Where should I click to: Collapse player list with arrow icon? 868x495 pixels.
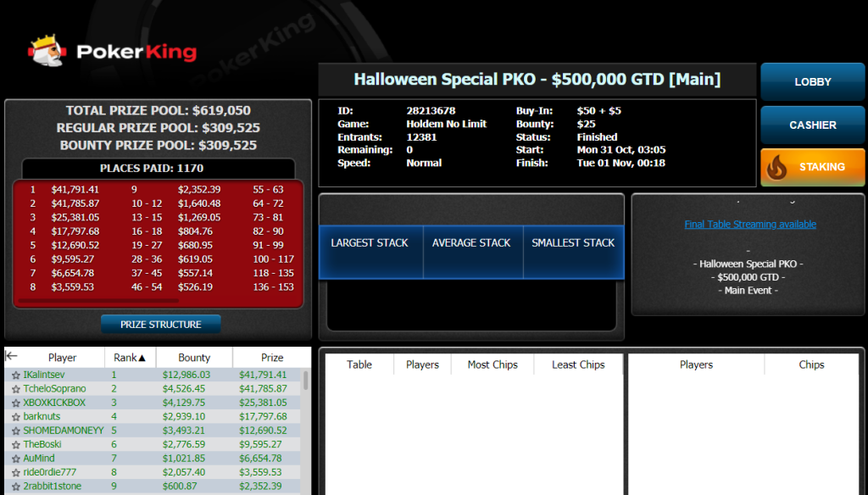(x=11, y=356)
